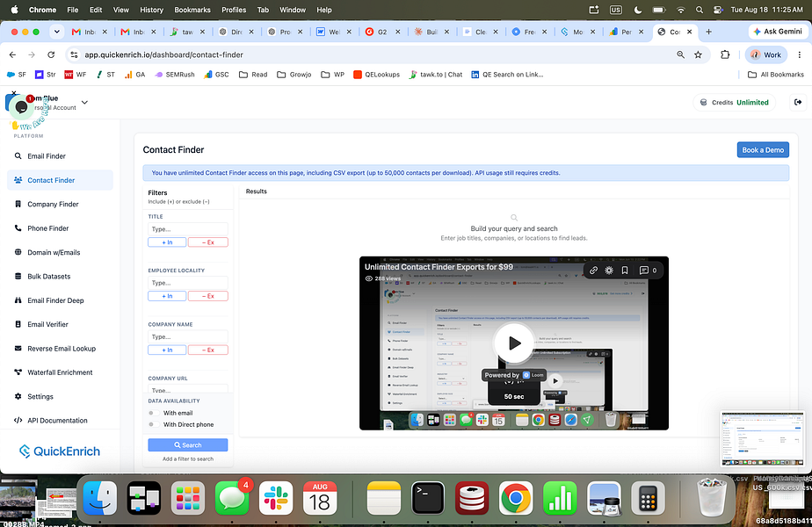
Task: Click the Ask Gemini button
Action: tap(778, 32)
